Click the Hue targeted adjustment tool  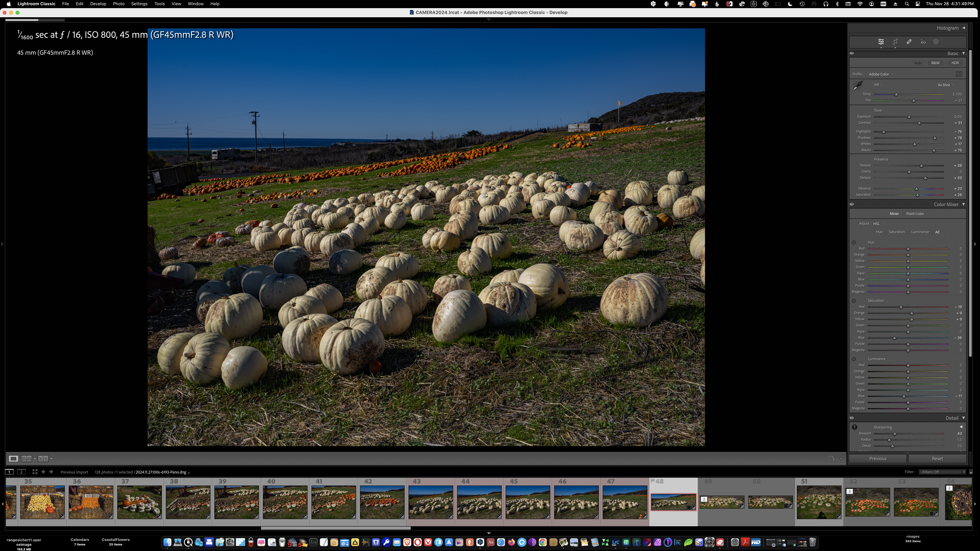pyautogui.click(x=854, y=242)
